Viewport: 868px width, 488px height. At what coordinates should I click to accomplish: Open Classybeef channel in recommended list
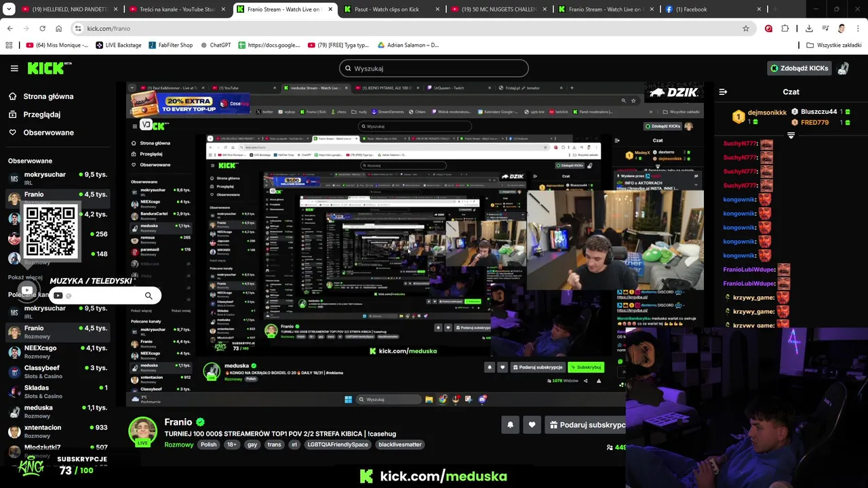(58, 371)
